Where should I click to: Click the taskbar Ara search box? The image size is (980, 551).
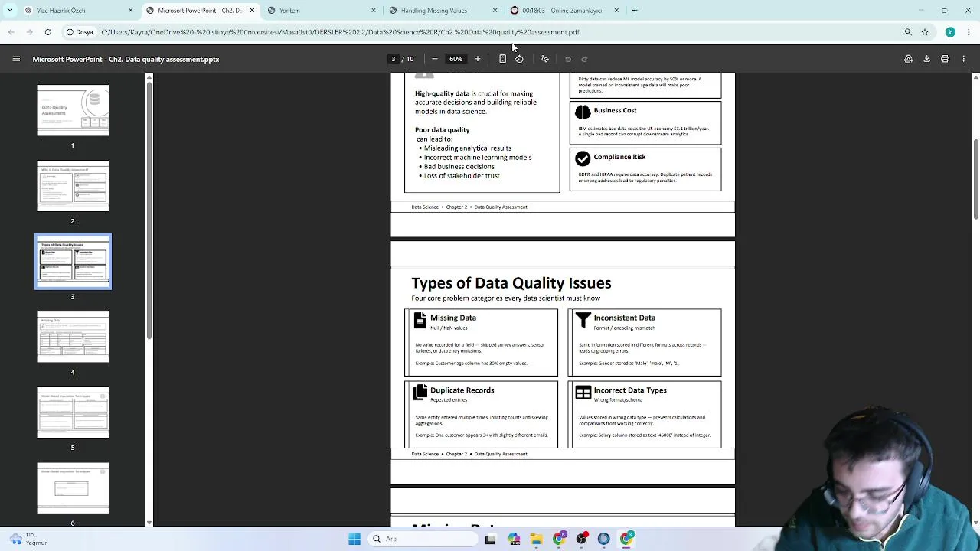tap(421, 539)
